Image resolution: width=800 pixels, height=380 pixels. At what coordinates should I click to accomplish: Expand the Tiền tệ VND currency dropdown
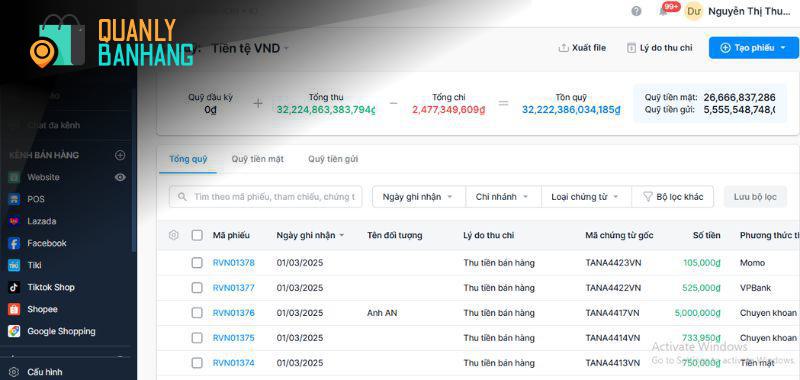coord(250,48)
